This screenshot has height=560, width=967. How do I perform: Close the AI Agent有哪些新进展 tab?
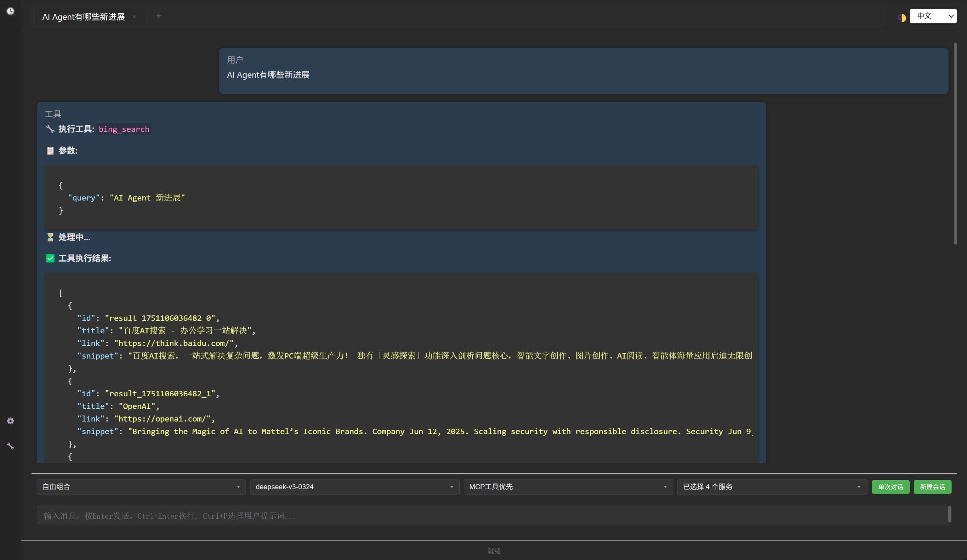click(134, 17)
